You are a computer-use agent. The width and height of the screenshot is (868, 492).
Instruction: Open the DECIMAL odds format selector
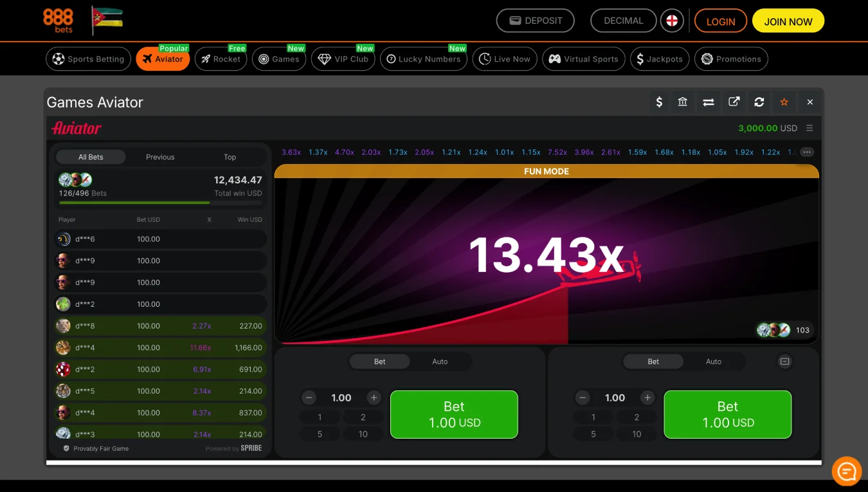[623, 21]
